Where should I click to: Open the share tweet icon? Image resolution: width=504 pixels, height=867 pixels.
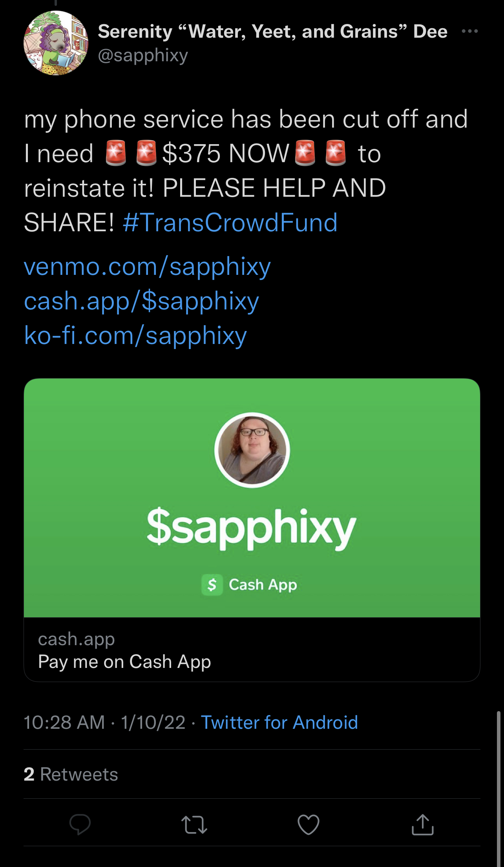(x=422, y=824)
